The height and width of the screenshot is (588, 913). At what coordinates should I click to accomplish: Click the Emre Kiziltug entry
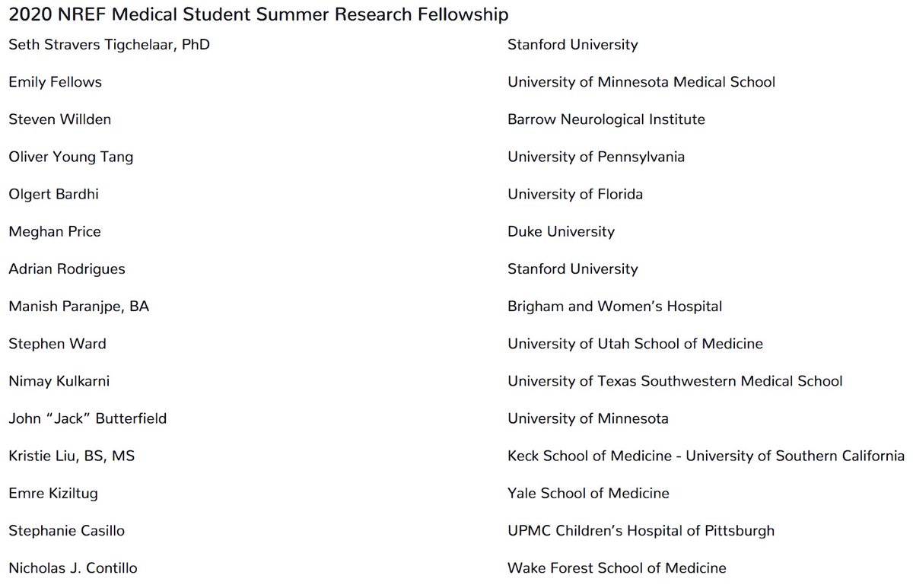point(53,493)
